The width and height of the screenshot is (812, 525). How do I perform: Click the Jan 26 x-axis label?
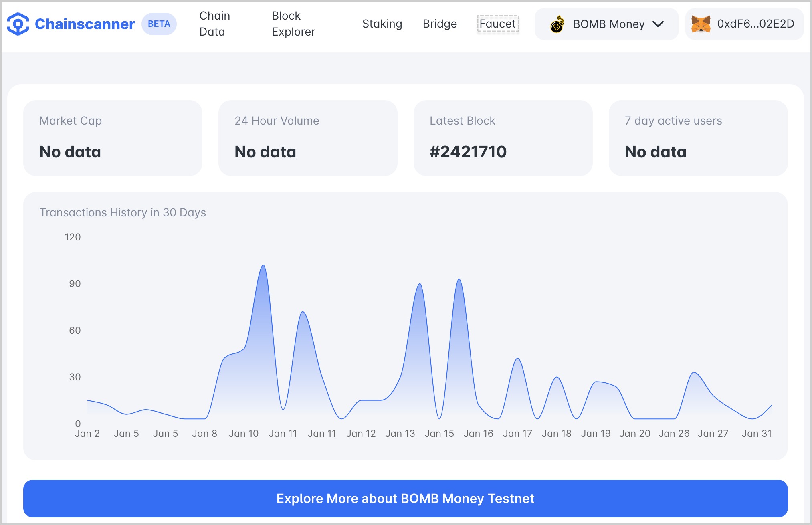[x=674, y=434]
